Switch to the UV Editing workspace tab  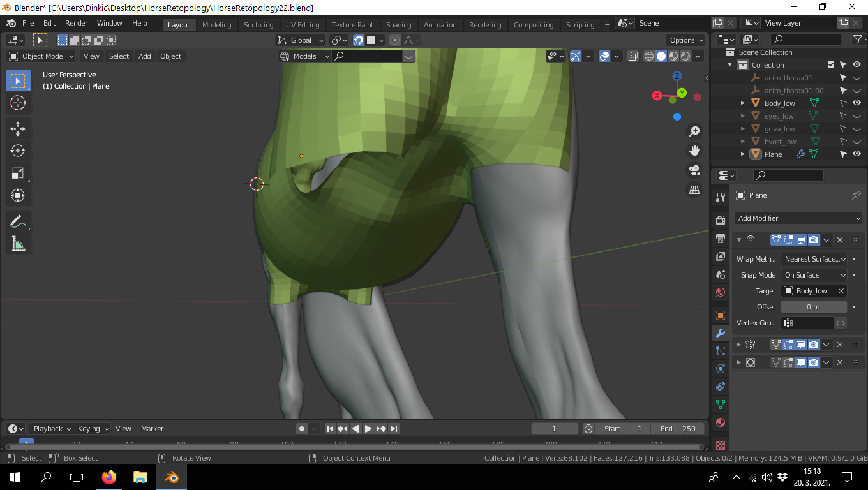coord(303,25)
